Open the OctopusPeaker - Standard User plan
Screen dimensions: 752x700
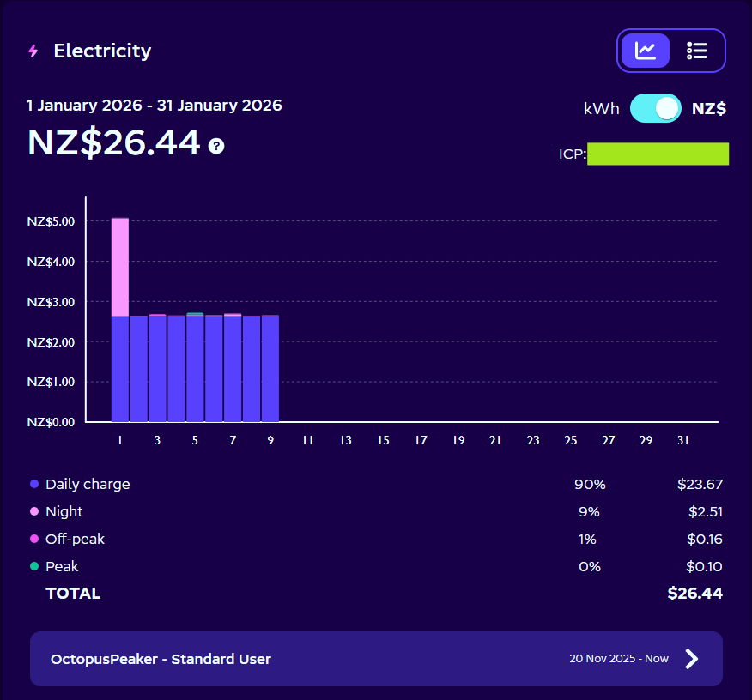(x=161, y=659)
